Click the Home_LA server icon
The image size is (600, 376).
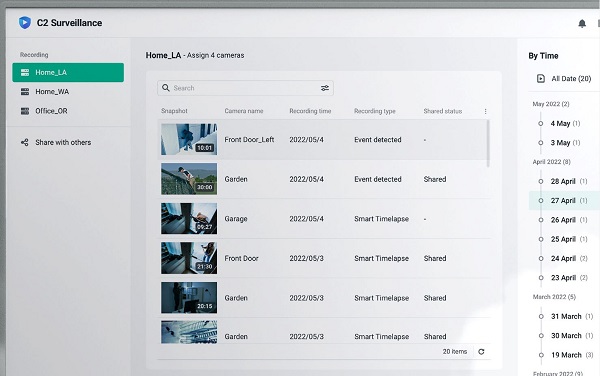pos(25,72)
